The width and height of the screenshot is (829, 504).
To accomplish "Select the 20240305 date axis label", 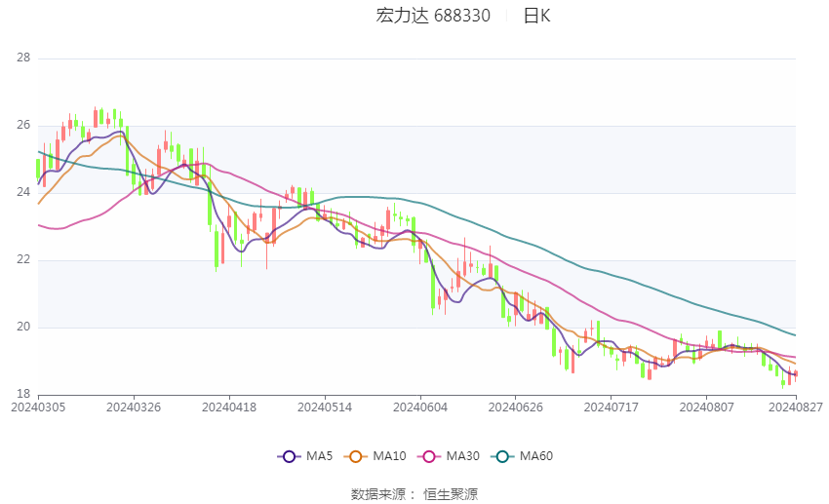I will pyautogui.click(x=38, y=407).
